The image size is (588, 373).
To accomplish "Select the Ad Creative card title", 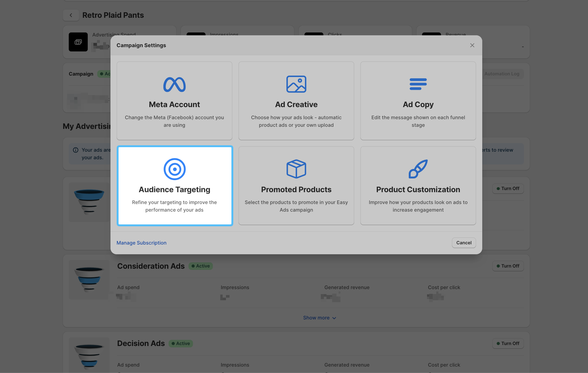I will coord(296,105).
